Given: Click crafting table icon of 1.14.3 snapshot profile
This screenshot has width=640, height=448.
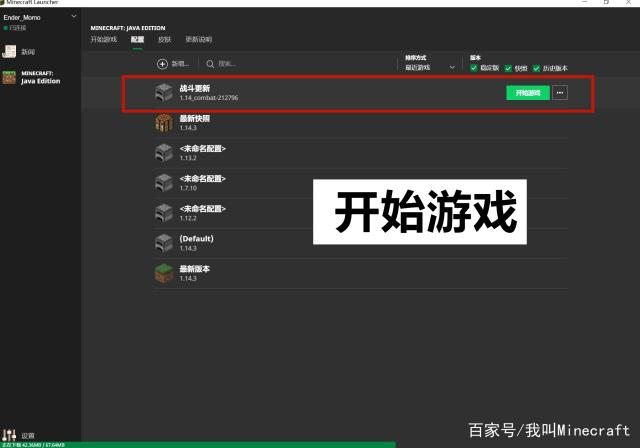Looking at the screenshot, I should [x=164, y=123].
